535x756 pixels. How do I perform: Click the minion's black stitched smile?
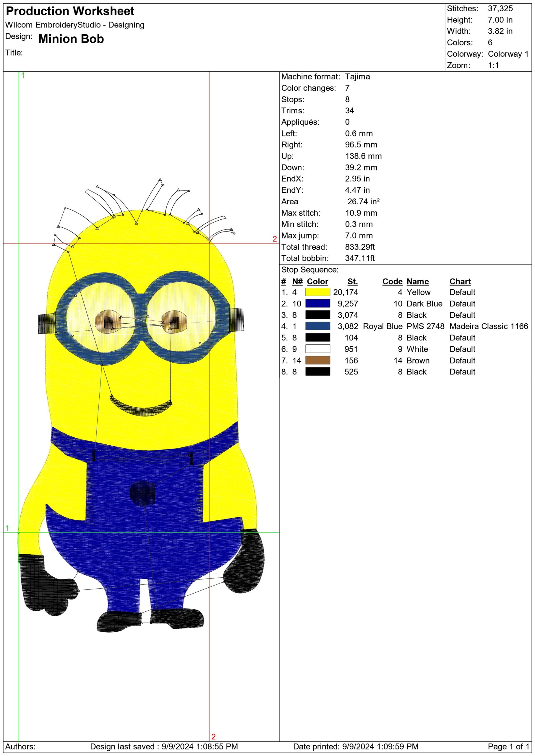(x=141, y=407)
